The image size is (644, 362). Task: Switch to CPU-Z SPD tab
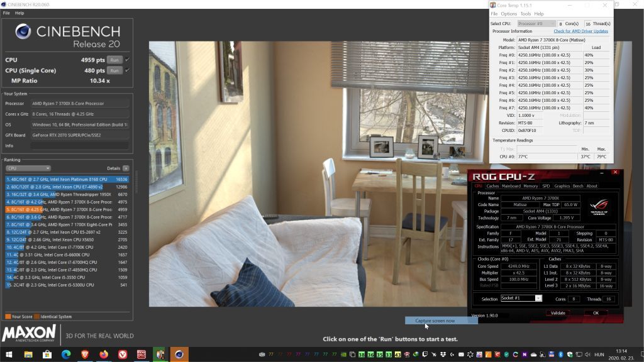point(546,186)
